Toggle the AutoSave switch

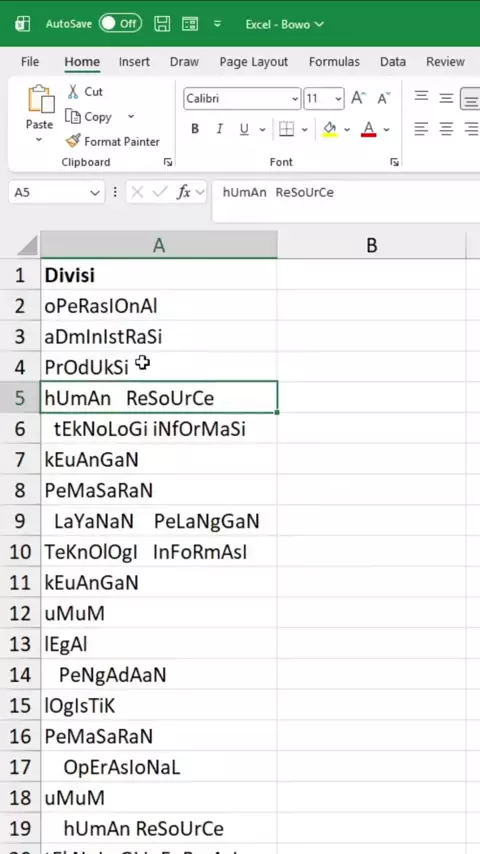coord(120,24)
